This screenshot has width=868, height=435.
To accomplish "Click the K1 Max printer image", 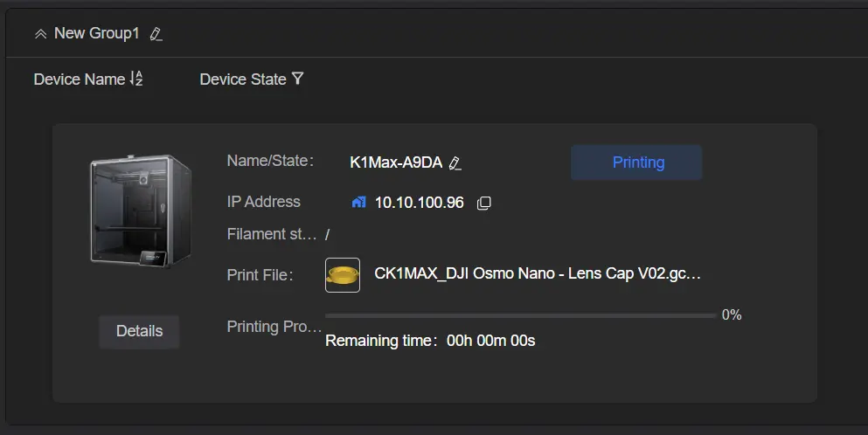I will click(140, 211).
